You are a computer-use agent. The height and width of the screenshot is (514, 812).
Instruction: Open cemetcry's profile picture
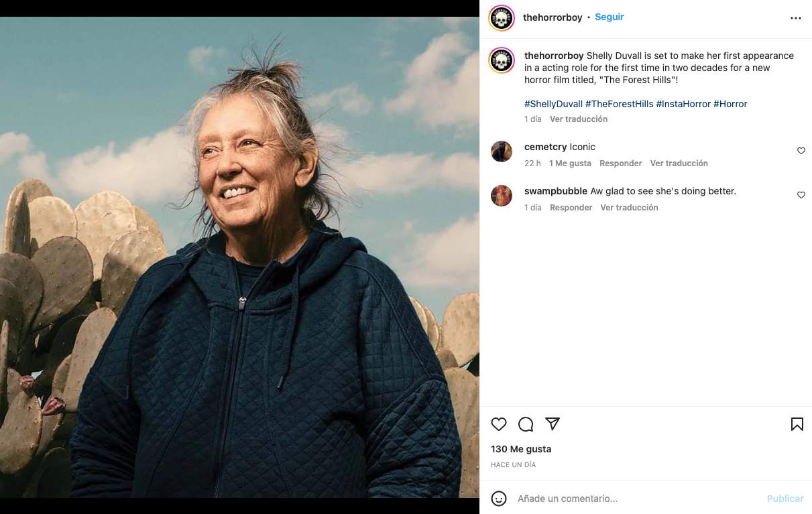(x=502, y=151)
